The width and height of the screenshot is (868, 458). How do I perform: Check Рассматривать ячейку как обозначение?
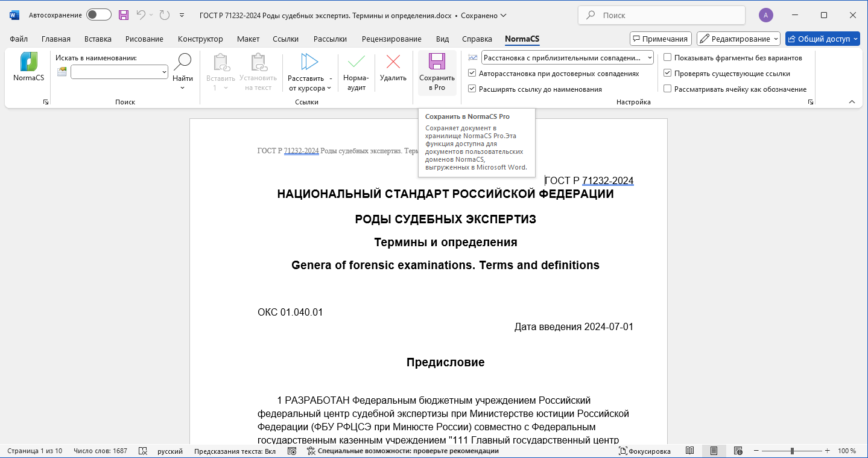pyautogui.click(x=668, y=89)
